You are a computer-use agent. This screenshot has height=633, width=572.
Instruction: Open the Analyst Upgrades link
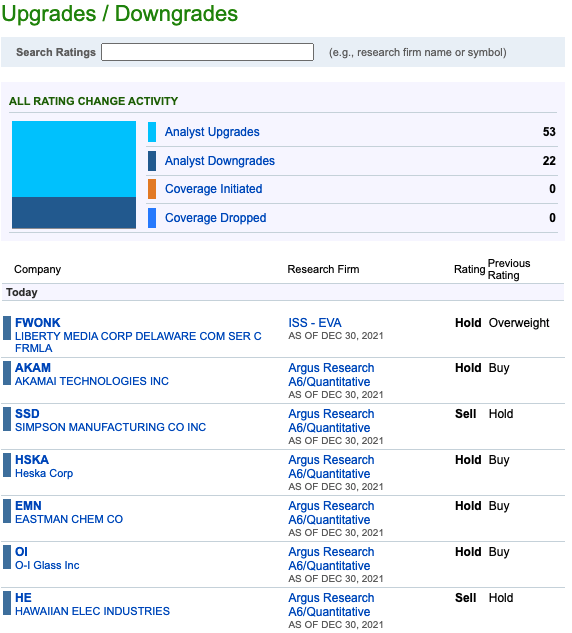(x=212, y=132)
